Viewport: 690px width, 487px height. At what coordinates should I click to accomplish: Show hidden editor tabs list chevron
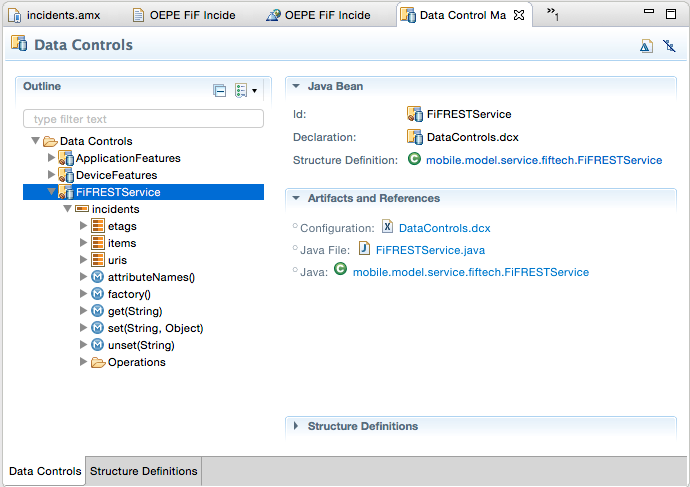tap(553, 14)
